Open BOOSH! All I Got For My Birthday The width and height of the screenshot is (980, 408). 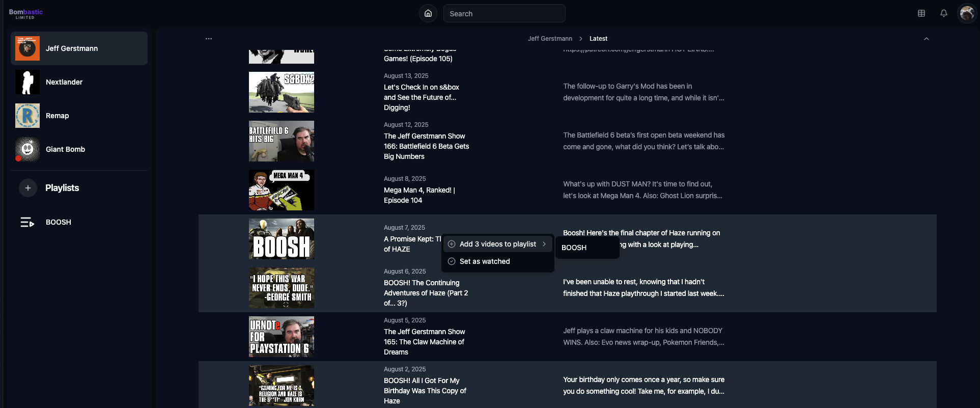[425, 391]
